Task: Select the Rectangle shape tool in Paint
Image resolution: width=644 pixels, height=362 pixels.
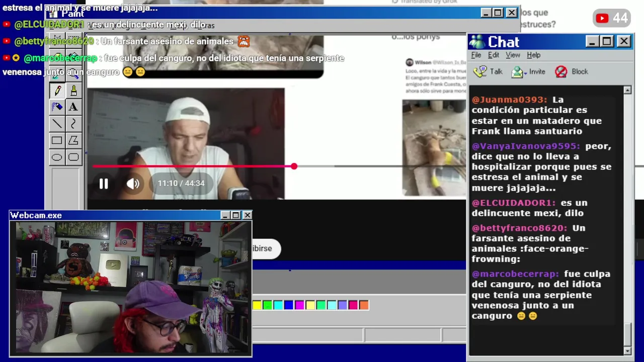Action: [x=57, y=141]
